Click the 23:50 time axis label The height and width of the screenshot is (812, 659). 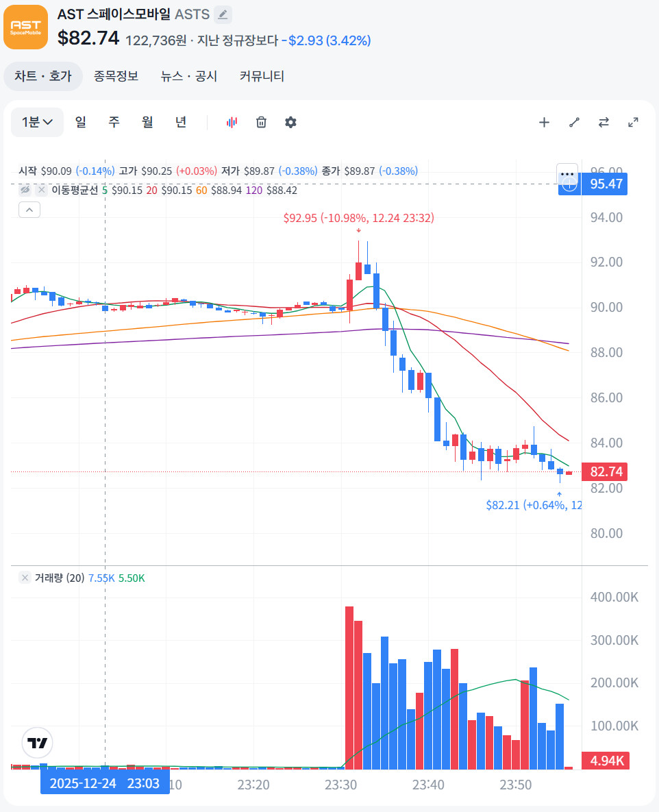point(516,785)
